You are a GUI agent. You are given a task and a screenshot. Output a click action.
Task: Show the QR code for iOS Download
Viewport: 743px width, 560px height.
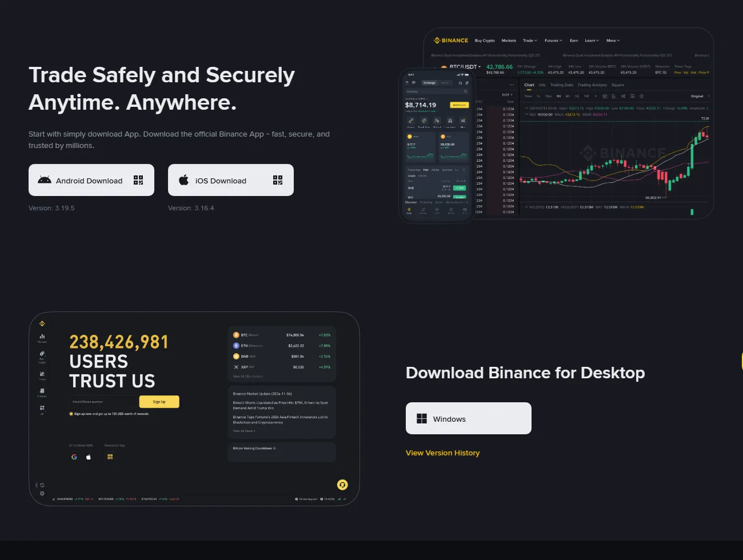click(x=278, y=180)
